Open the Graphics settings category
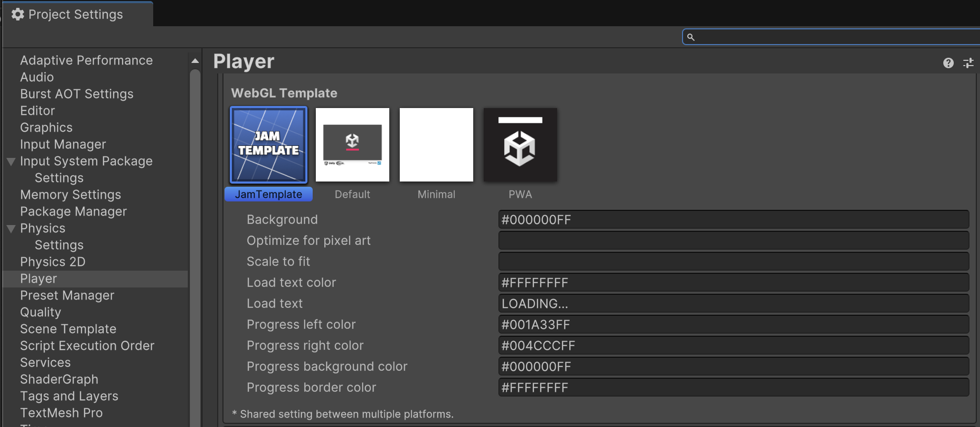Image resolution: width=980 pixels, height=427 pixels. pos(46,127)
